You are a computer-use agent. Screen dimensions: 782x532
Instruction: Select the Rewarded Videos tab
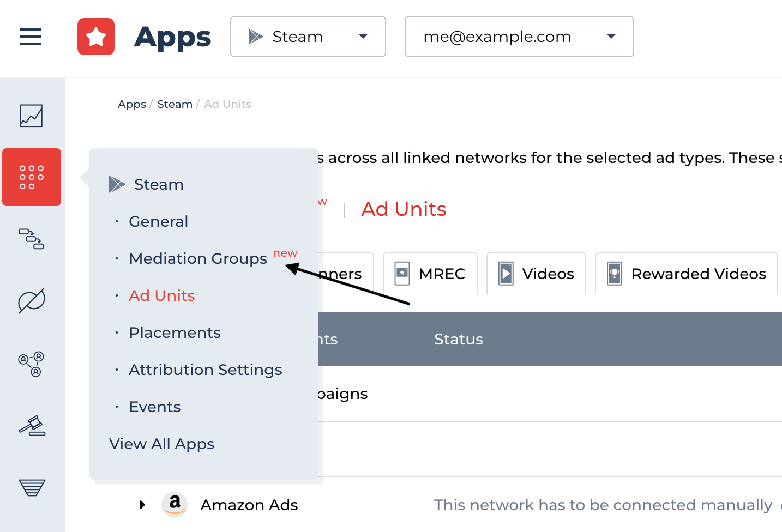point(686,274)
